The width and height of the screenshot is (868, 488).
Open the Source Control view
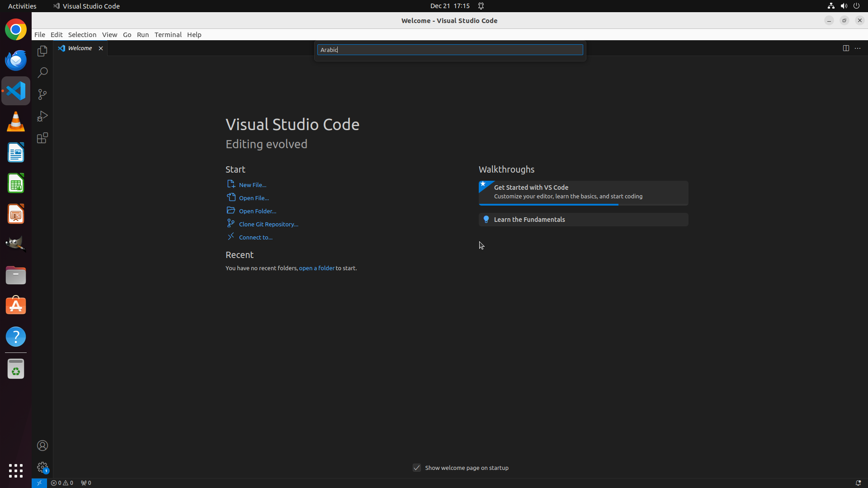point(42,94)
